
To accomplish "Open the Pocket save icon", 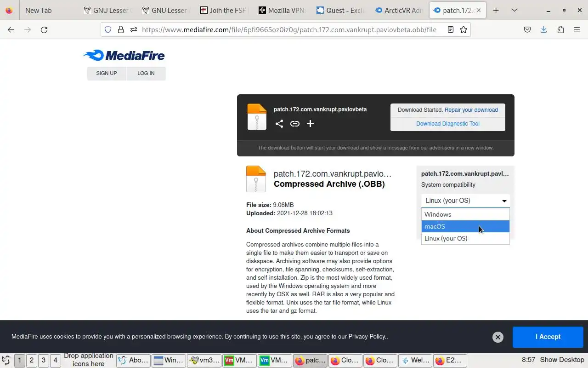I will (x=527, y=29).
